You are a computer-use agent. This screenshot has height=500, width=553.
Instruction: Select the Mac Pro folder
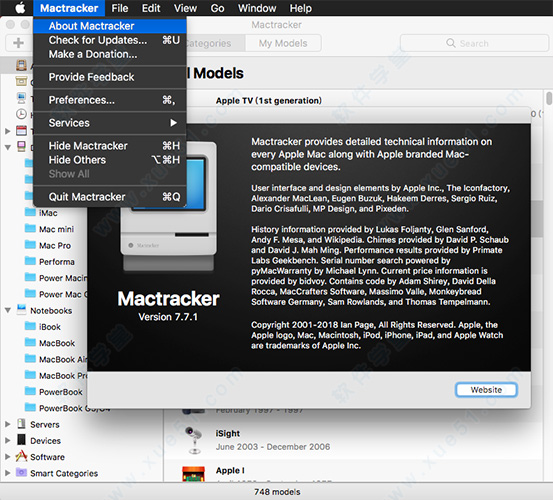[48, 245]
